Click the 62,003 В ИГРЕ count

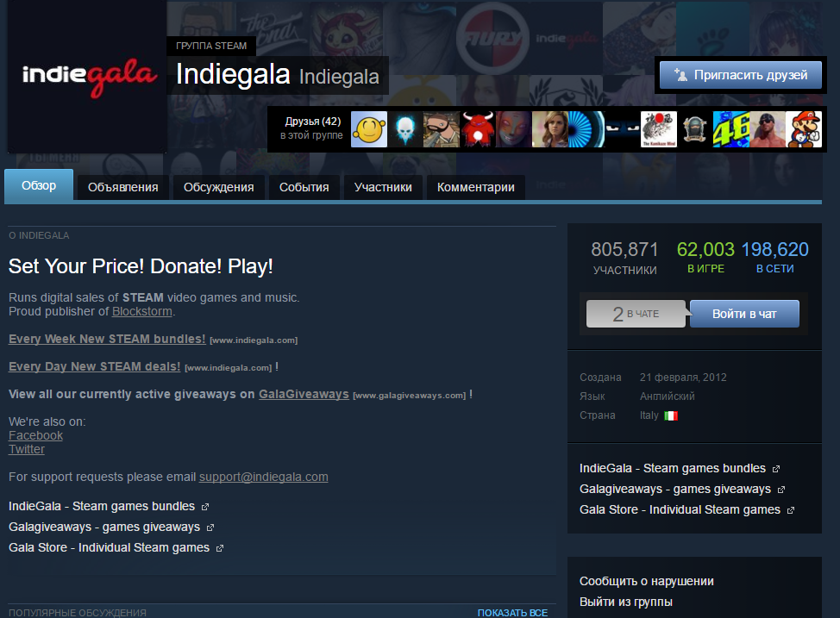click(x=705, y=257)
